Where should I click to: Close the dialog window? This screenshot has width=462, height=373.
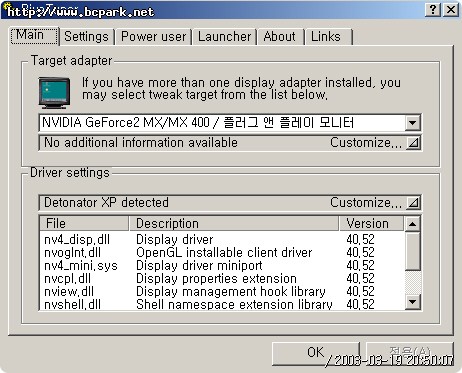(451, 10)
